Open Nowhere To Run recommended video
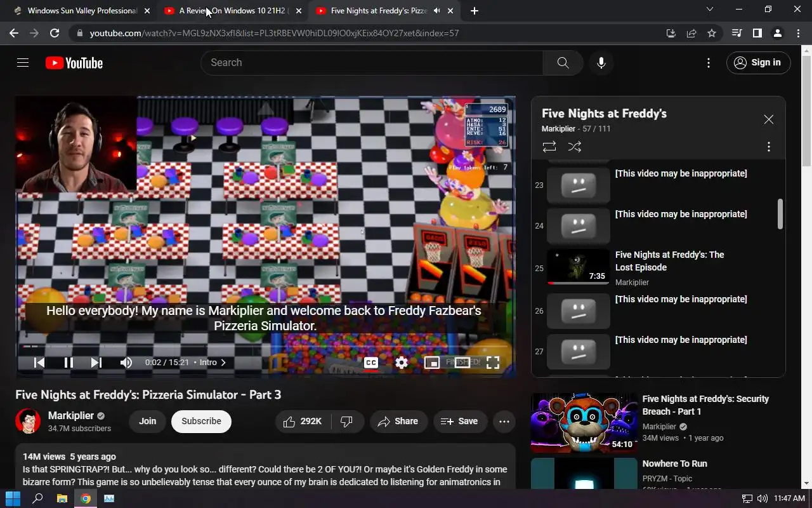This screenshot has width=812, height=508. pos(657,473)
